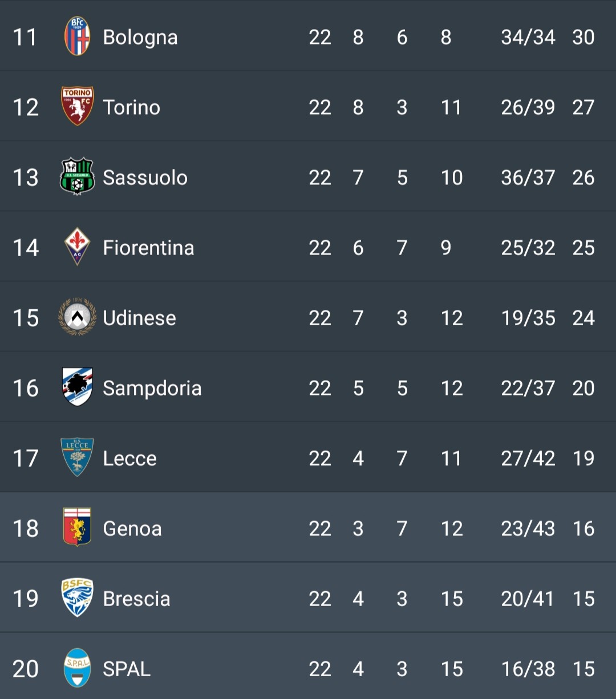Click the Genoa club crest
This screenshot has height=699, width=616.
[77, 528]
